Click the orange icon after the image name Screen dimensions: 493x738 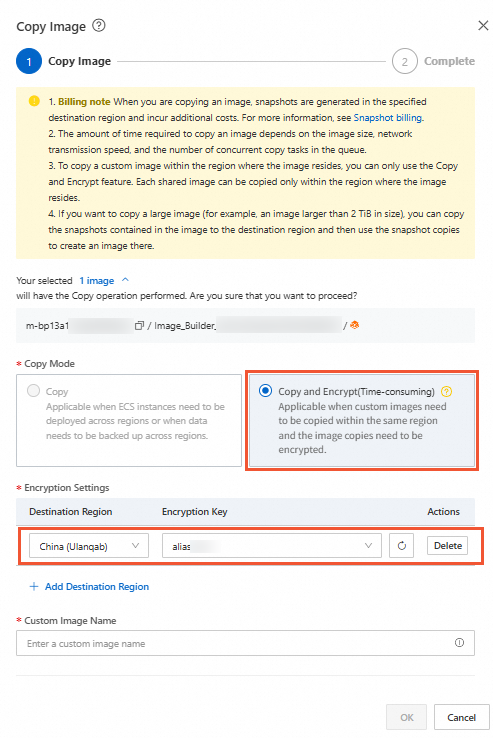(355, 325)
